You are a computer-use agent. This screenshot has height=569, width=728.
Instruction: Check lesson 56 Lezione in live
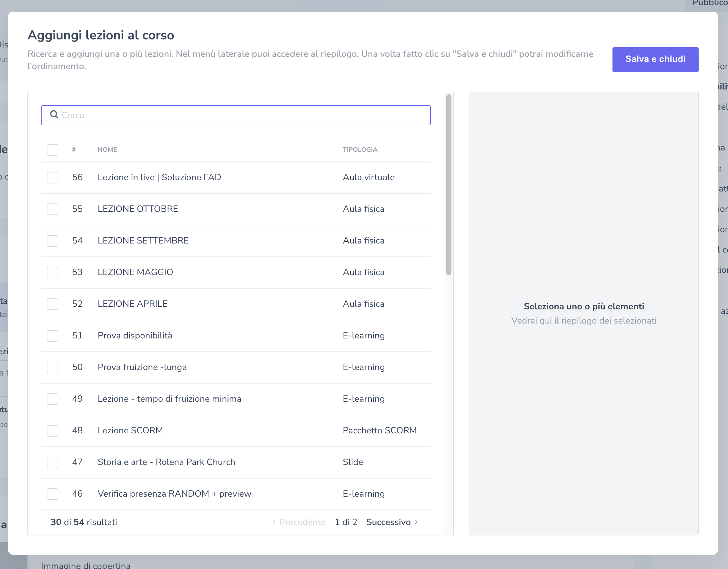coord(53,177)
